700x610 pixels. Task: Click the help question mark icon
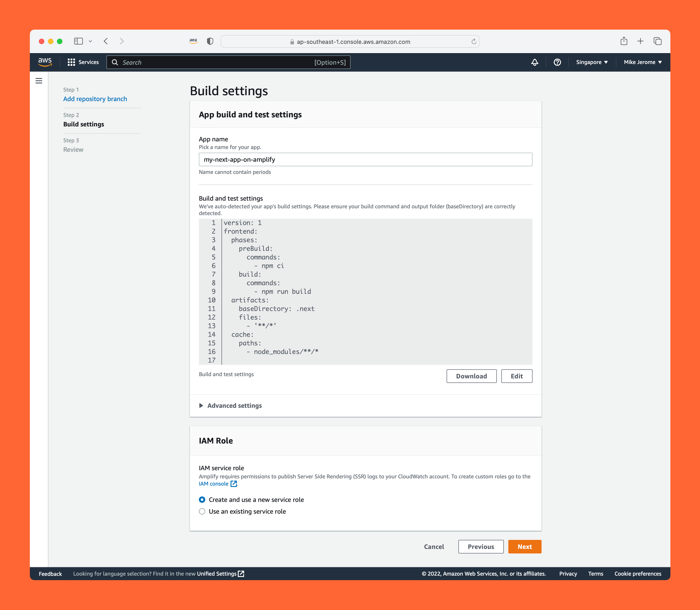pos(557,62)
